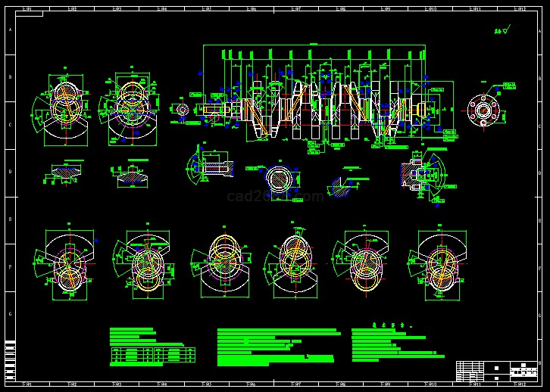This screenshot has height=392, width=550.
Task: Click the surface roughness symbol in top-right corner
Action: (x=502, y=32)
